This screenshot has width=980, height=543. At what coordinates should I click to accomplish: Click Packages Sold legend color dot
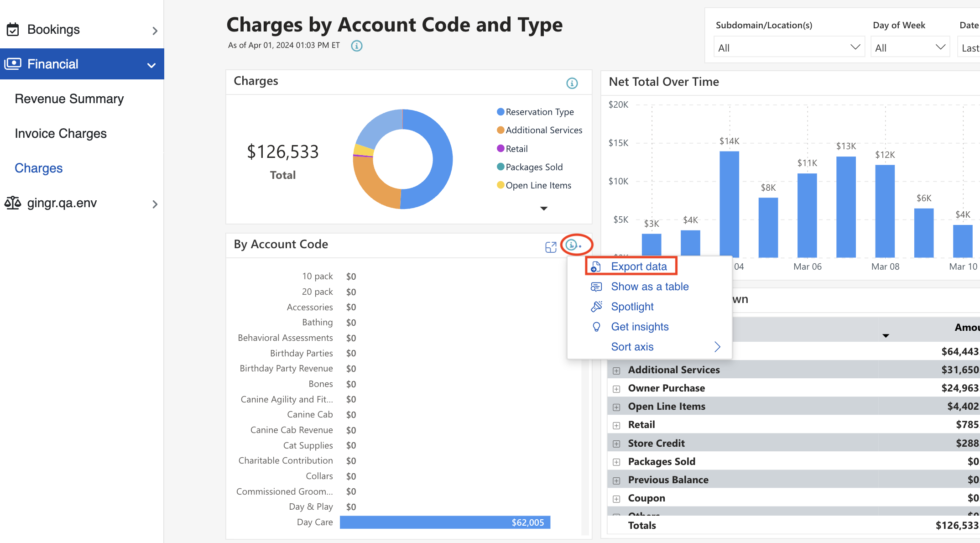[x=500, y=167]
